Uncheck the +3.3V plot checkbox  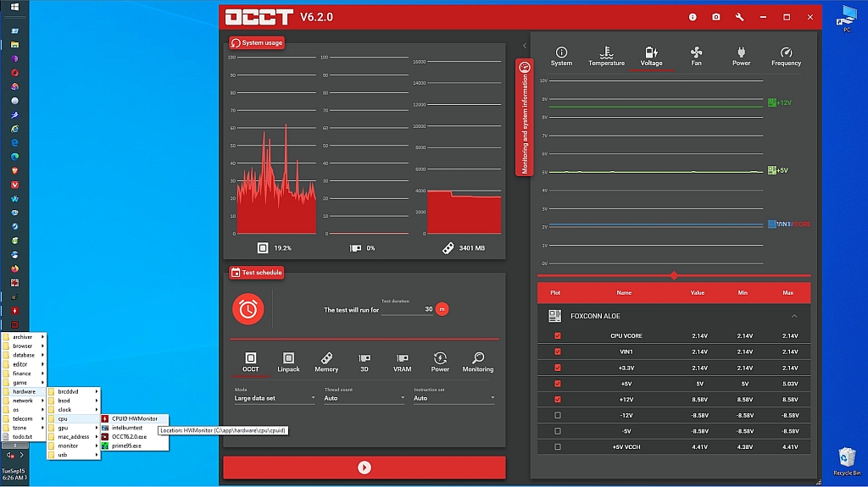coord(558,368)
